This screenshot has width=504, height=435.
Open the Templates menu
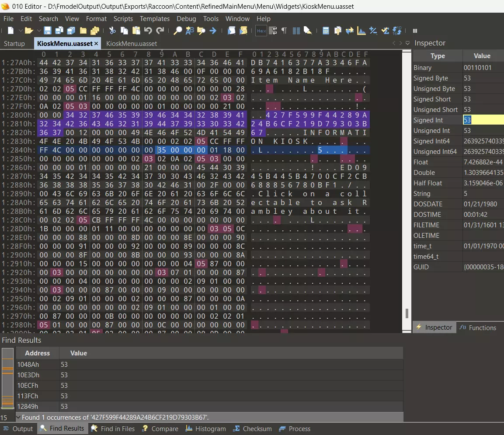154,19
